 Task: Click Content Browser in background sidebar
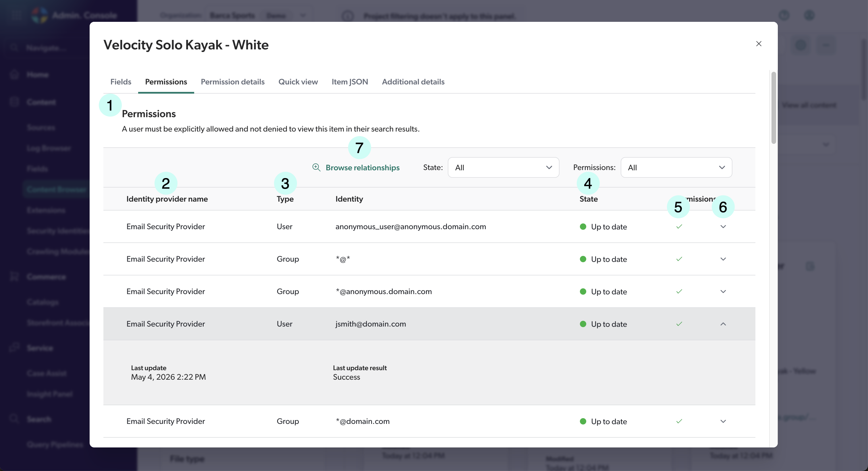57,189
